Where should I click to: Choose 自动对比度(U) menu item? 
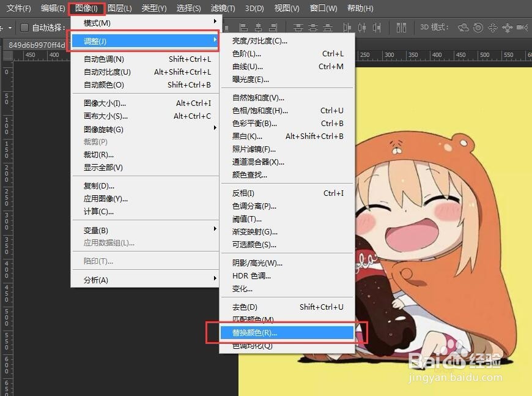pos(145,72)
